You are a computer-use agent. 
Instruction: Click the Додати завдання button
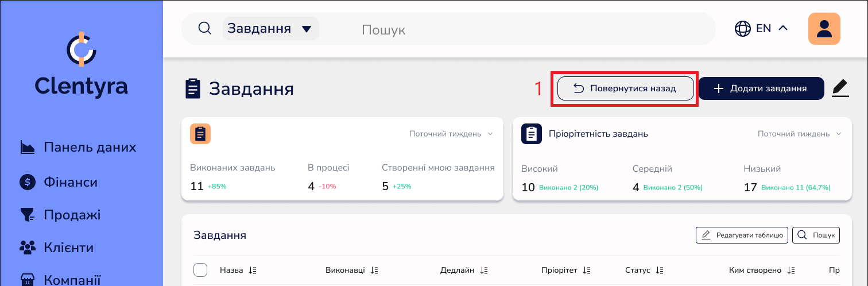pyautogui.click(x=761, y=89)
